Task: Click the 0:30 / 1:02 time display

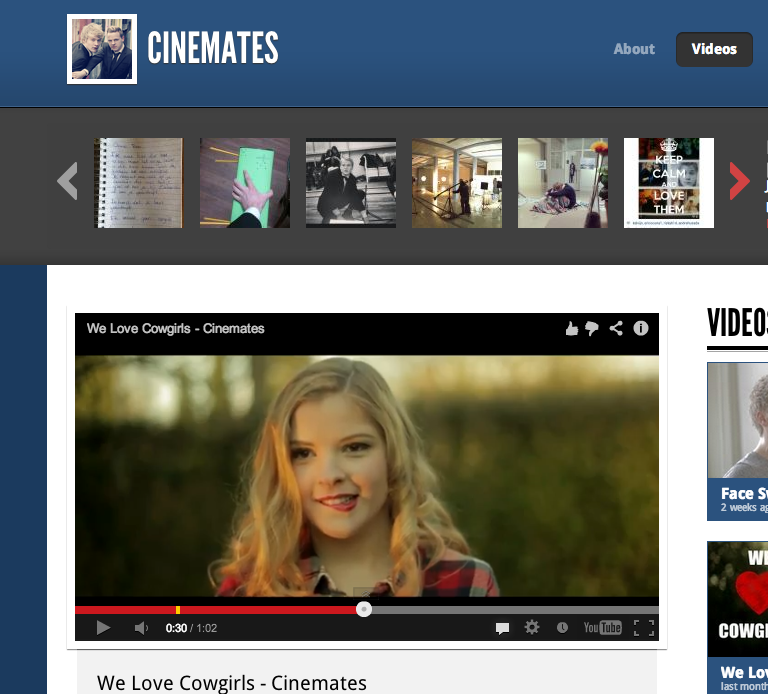Action: coord(191,628)
